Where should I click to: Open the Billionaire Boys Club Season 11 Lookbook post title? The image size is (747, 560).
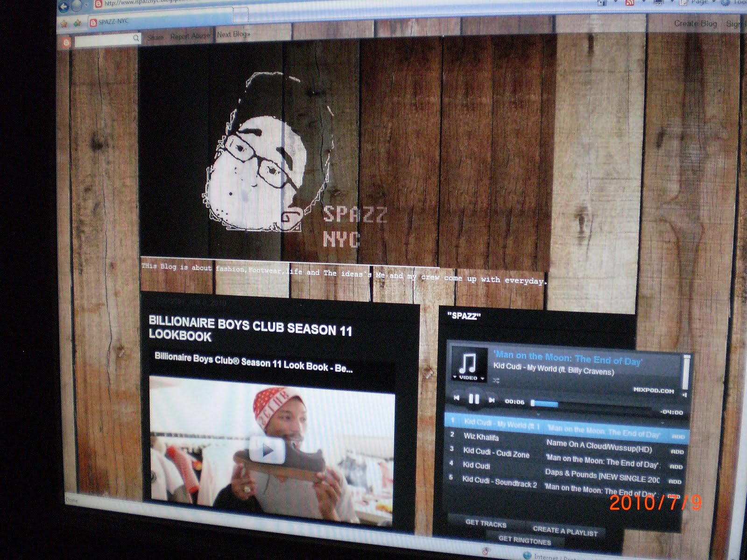click(x=250, y=329)
